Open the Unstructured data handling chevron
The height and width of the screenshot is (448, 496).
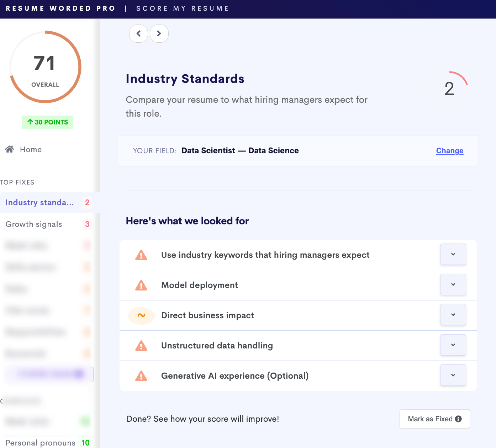453,345
